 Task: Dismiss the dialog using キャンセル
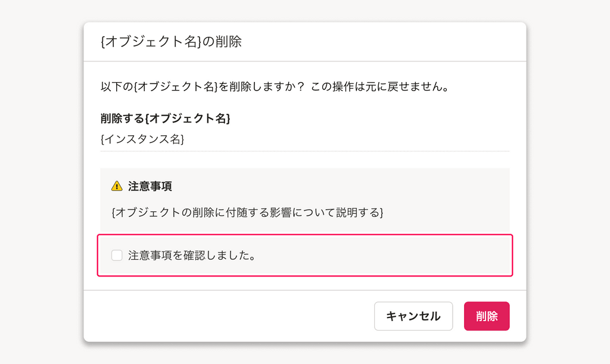[x=413, y=316]
